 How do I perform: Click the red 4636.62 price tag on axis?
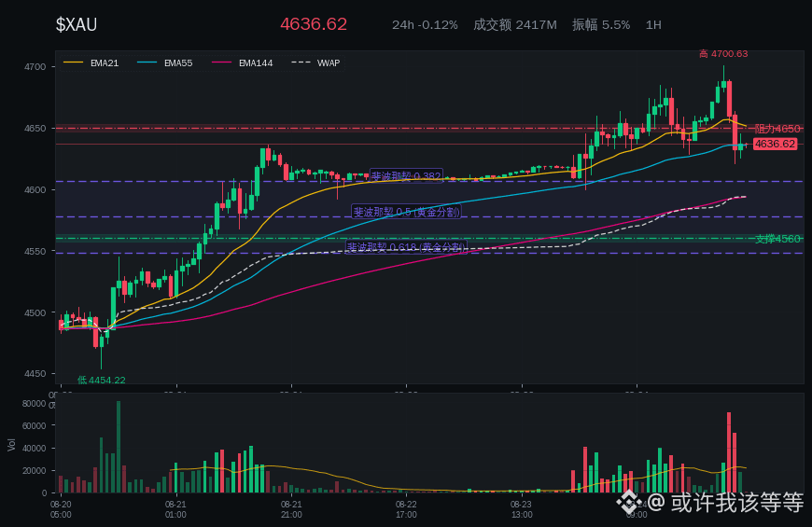click(774, 144)
